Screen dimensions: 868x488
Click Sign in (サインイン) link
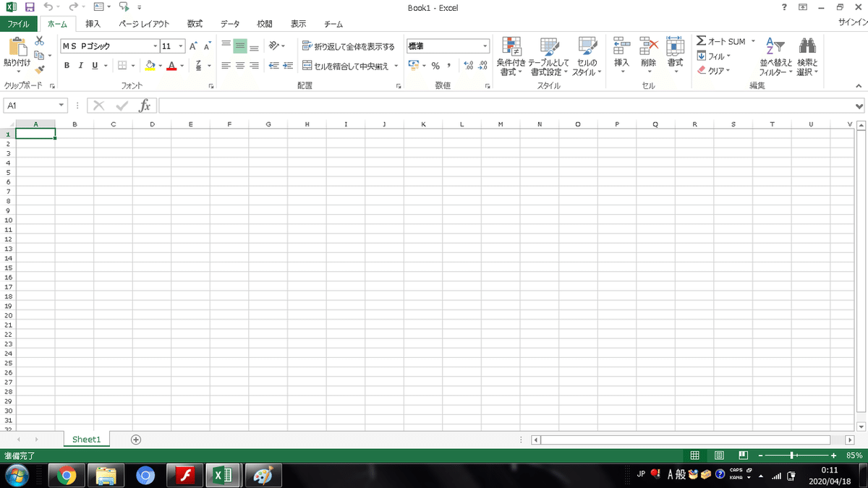point(852,24)
